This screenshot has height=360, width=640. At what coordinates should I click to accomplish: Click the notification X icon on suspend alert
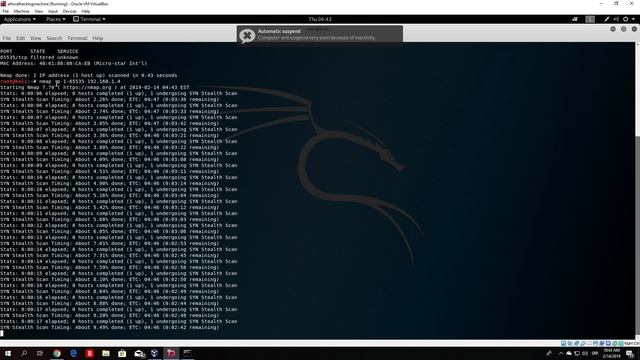pos(247,36)
